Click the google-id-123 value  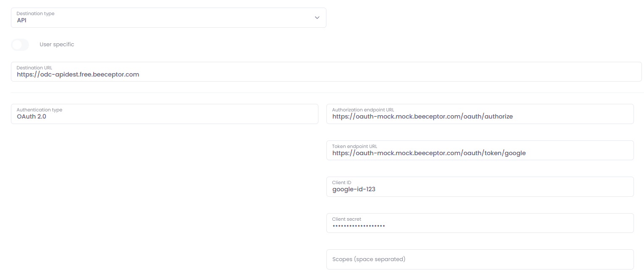[x=354, y=189]
